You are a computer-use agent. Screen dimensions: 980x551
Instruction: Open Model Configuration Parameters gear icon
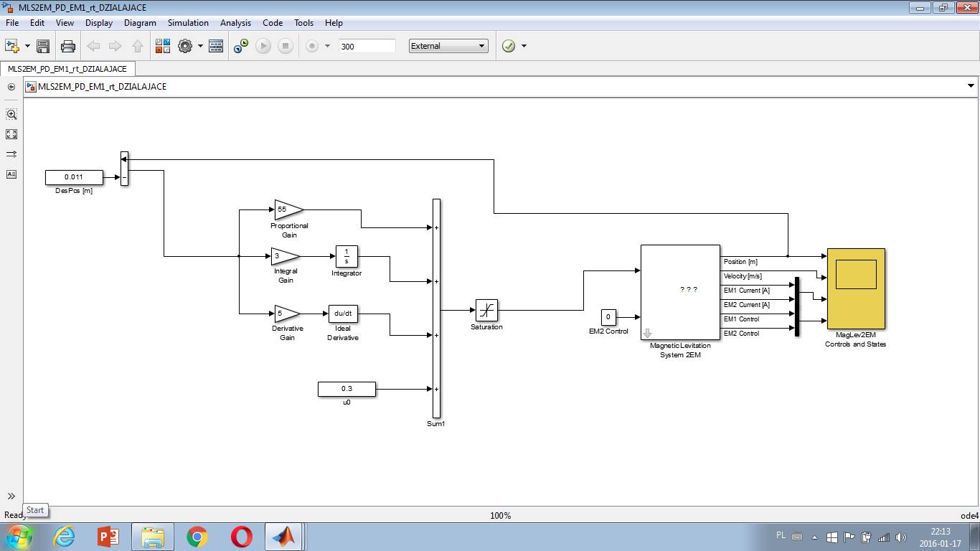pyautogui.click(x=185, y=46)
